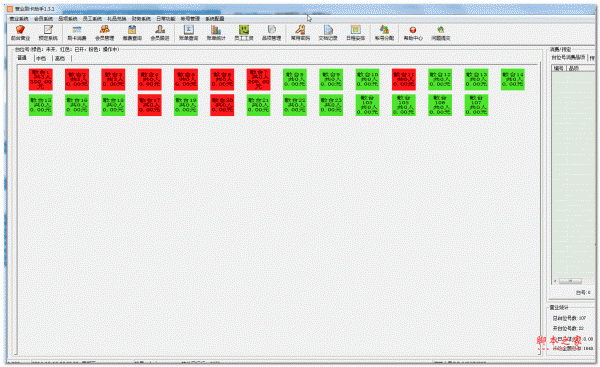Viewport: 600px width, 367px height.
Task: Open 品项管理 toolbar icon
Action: (x=271, y=33)
